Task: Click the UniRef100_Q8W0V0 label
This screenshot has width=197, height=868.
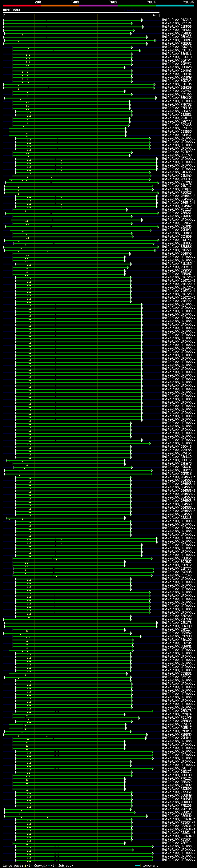Action: [x=177, y=67]
